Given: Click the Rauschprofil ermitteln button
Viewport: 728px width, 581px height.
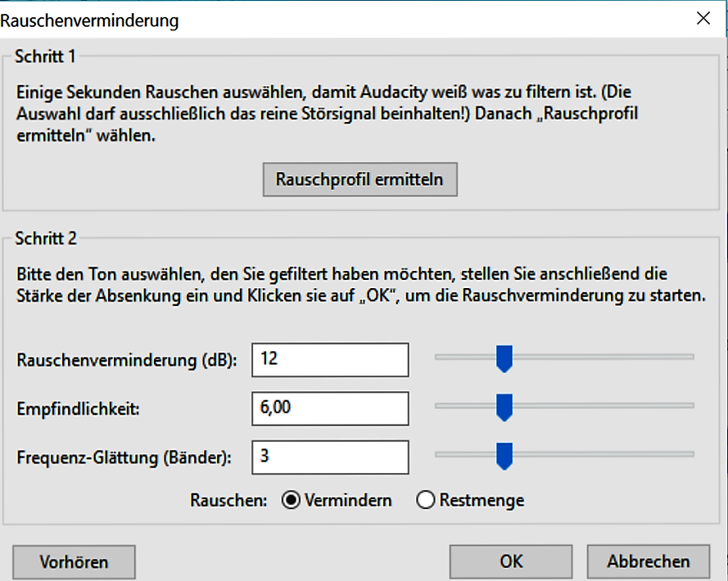Looking at the screenshot, I should 359,179.
